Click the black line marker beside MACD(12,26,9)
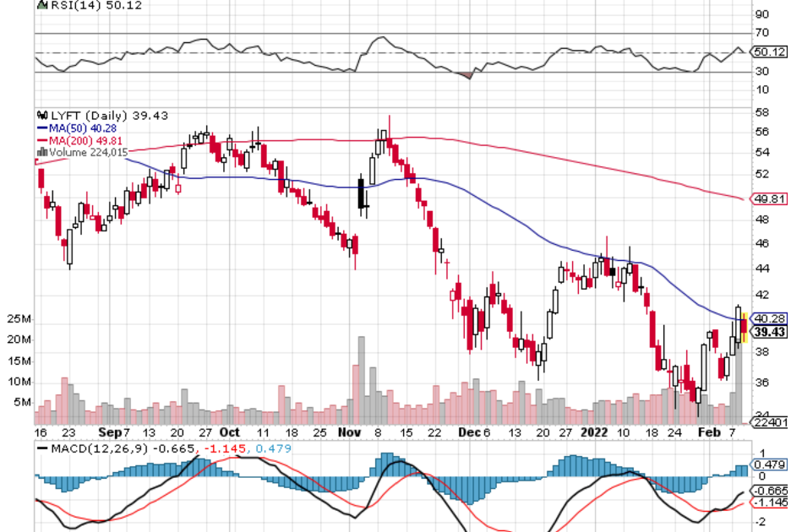The width and height of the screenshot is (791, 532). tap(41, 448)
